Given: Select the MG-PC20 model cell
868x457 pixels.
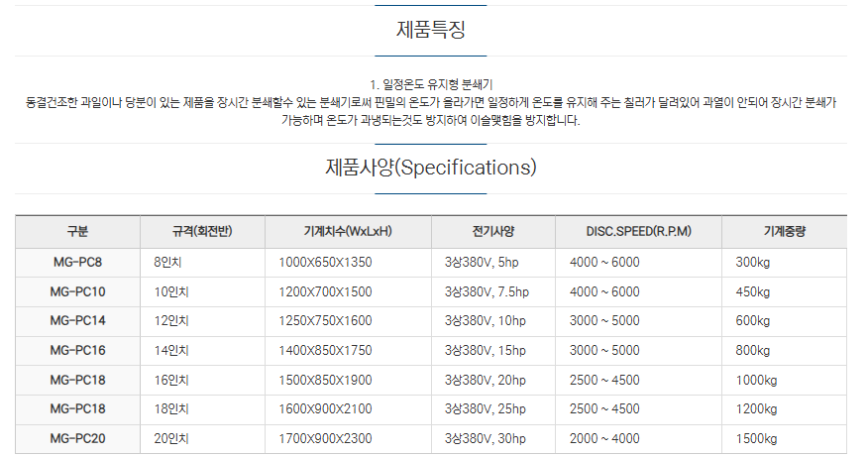Looking at the screenshot, I should (x=77, y=439).
